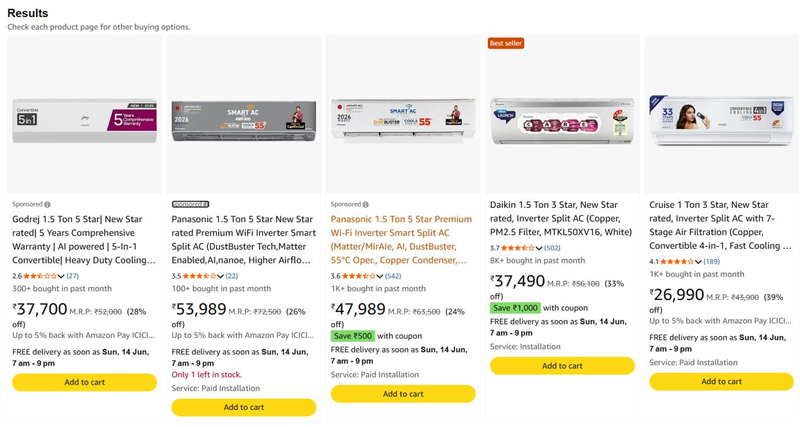Click the Sponsored info icon on the Godrej listing
The image size is (800, 427).
47,205
